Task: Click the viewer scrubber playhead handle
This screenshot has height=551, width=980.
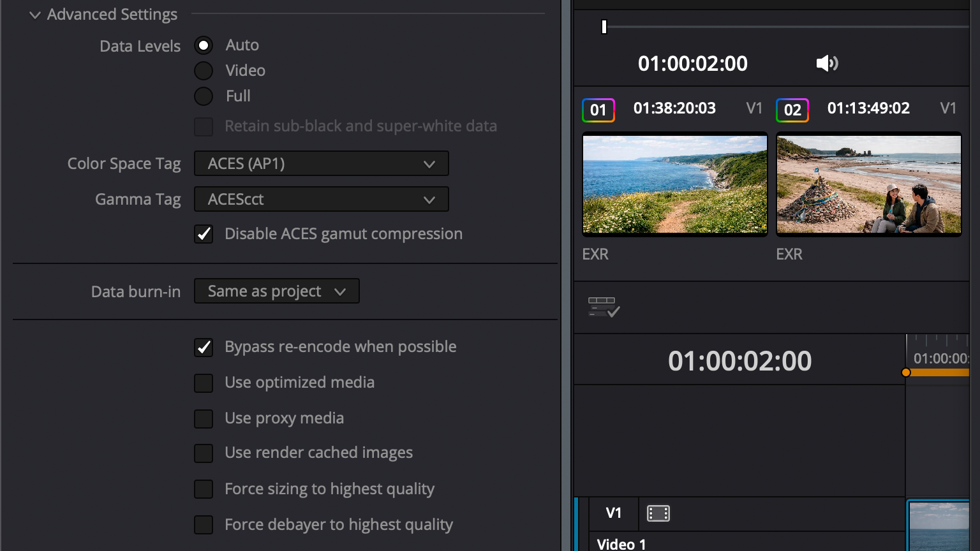Action: click(604, 27)
